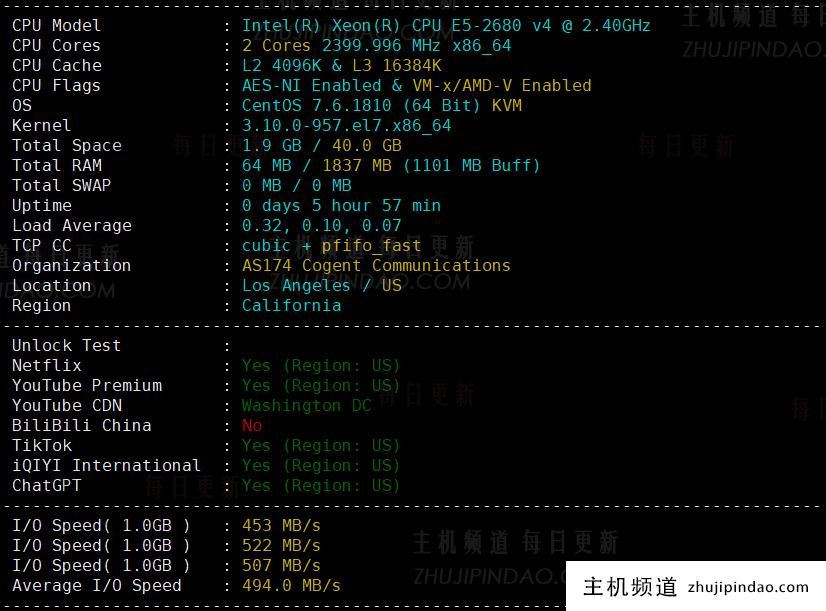Click the Los Angeles / US location
This screenshot has height=611, width=826.
[x=321, y=285]
